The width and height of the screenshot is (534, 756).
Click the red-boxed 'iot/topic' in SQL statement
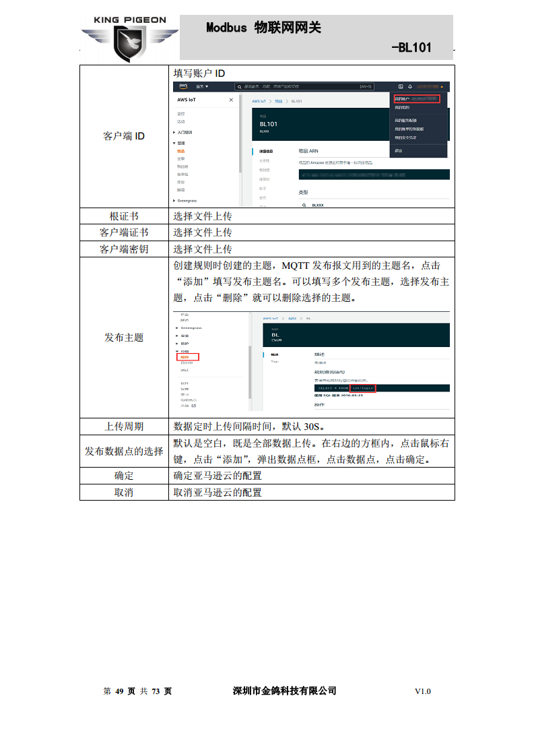(363, 388)
